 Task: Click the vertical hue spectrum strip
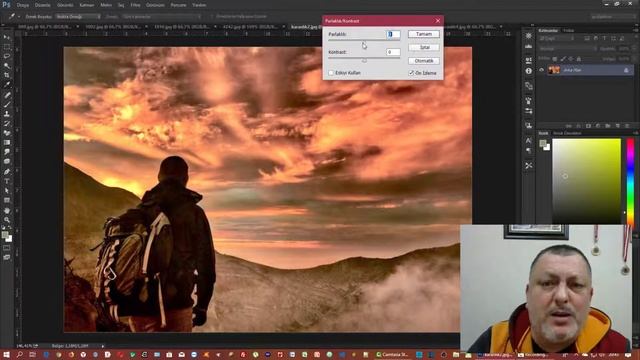(x=630, y=181)
